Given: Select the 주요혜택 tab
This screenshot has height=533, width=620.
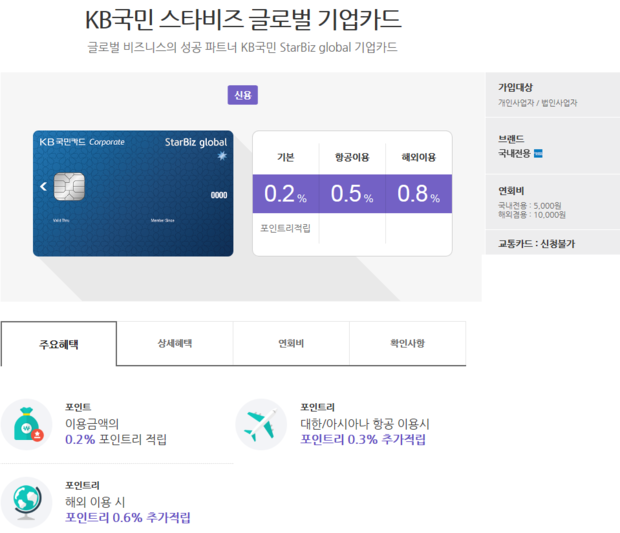Looking at the screenshot, I should [x=59, y=344].
